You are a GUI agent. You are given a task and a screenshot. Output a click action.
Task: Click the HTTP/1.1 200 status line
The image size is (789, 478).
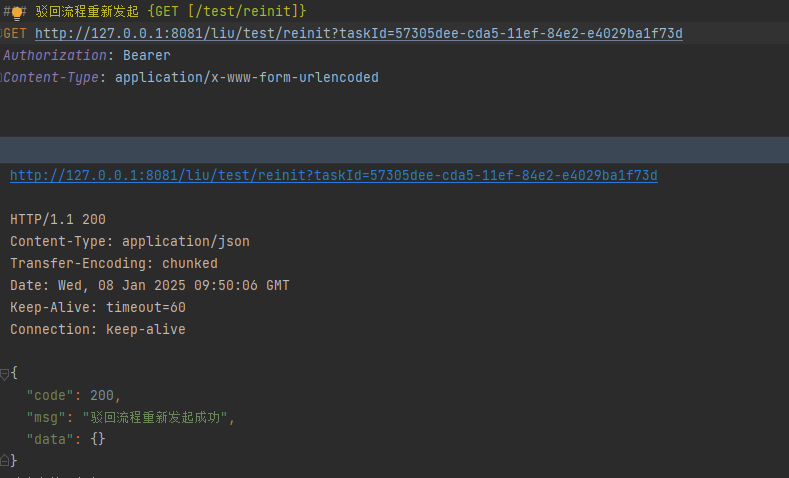pos(58,220)
